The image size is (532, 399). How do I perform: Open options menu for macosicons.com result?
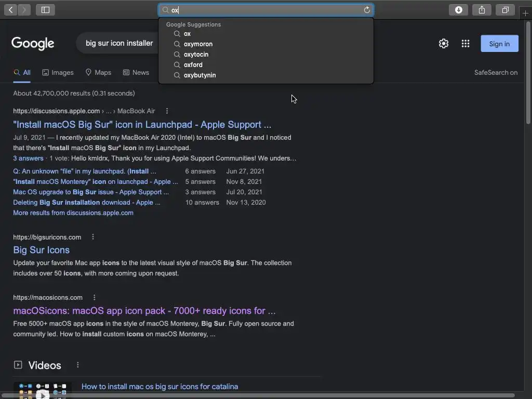[95, 297]
